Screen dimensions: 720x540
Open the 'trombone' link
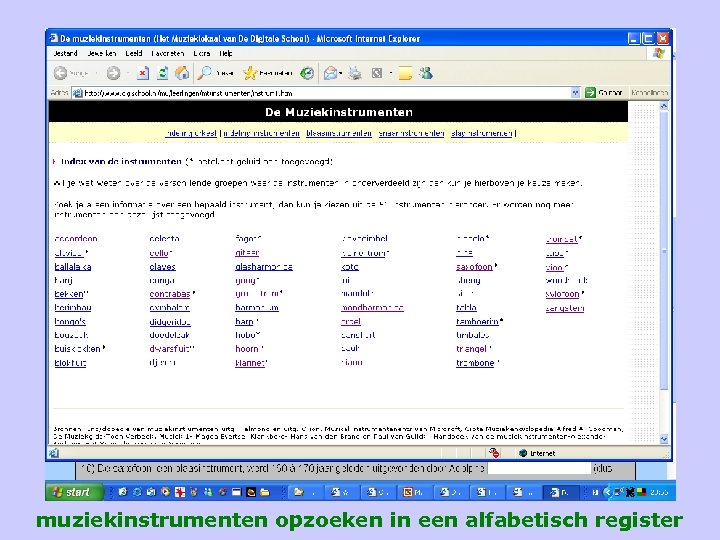pyautogui.click(x=475, y=363)
